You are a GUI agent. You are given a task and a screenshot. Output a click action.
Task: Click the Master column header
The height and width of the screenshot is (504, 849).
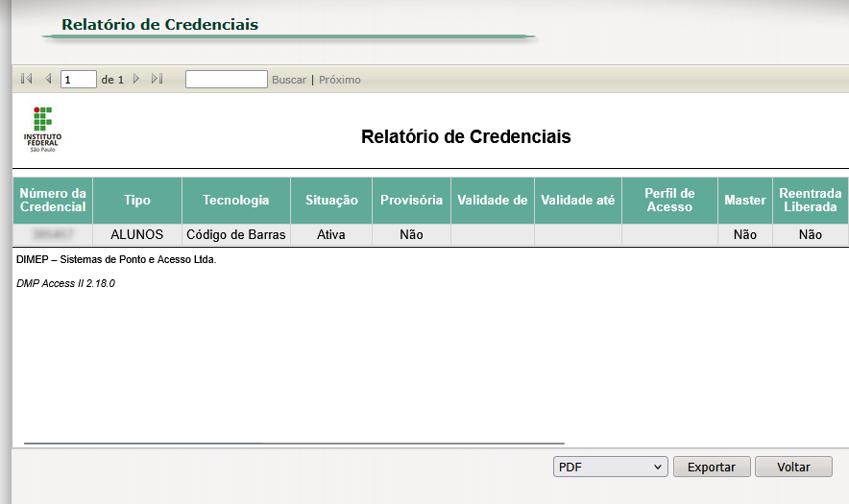pyautogui.click(x=745, y=201)
